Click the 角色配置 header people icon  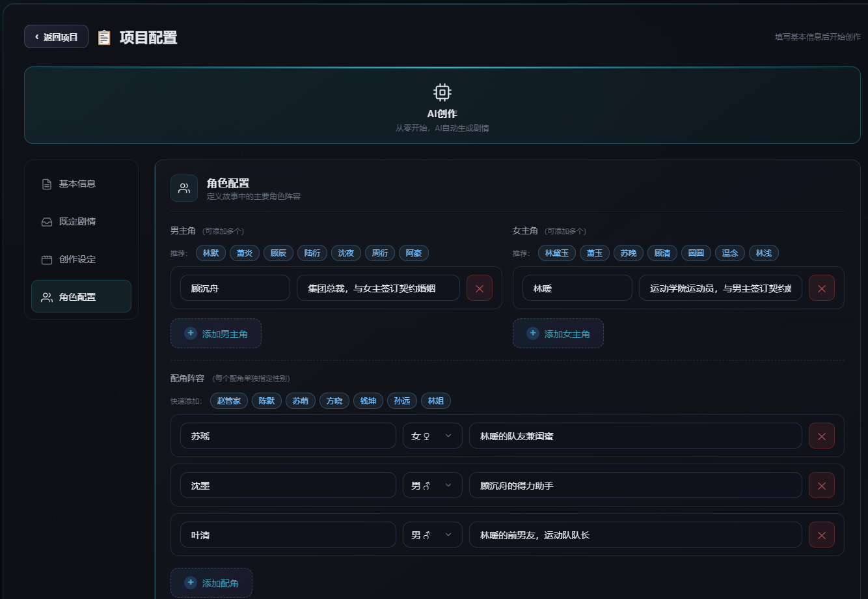pos(184,188)
